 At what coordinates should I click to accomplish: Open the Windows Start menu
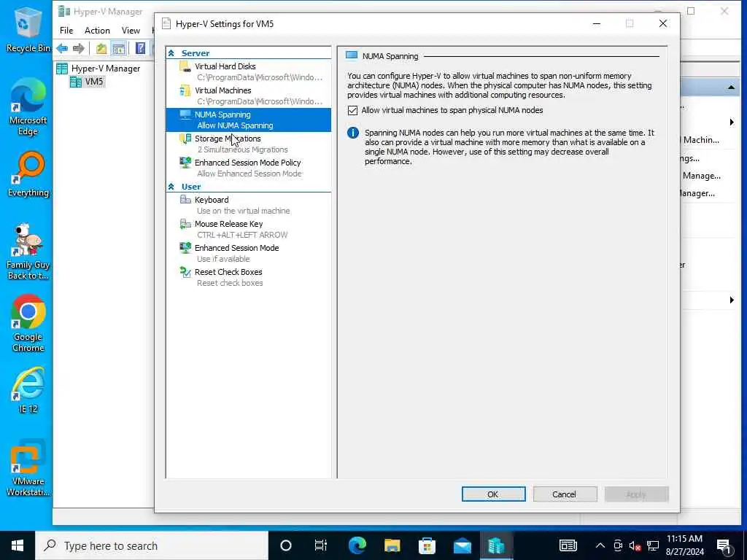point(18,545)
